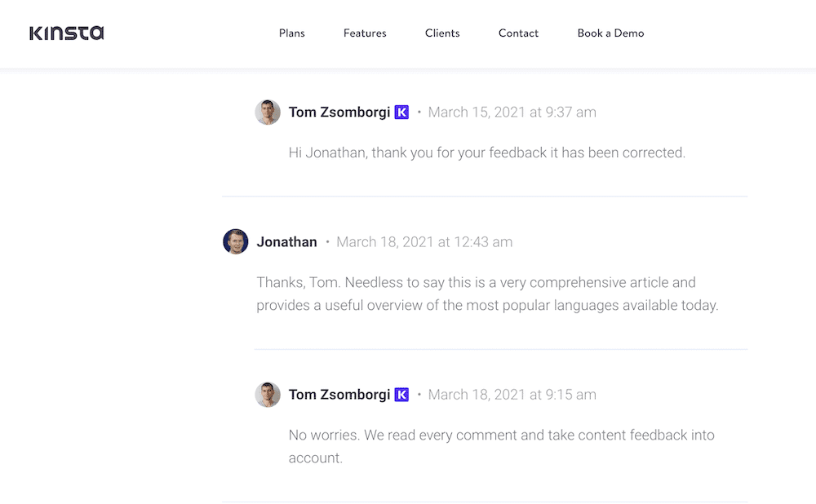Open the March 18, 2021 at 12:43 am timestamp
Viewport: 816px width, 504px height.
point(424,242)
